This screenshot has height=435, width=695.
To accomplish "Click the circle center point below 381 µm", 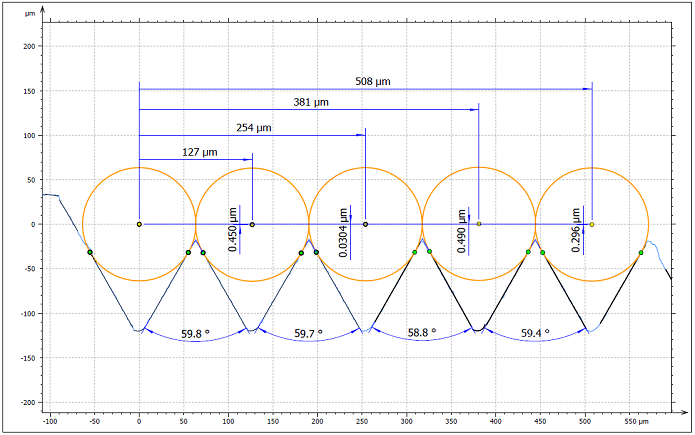I will (x=479, y=224).
